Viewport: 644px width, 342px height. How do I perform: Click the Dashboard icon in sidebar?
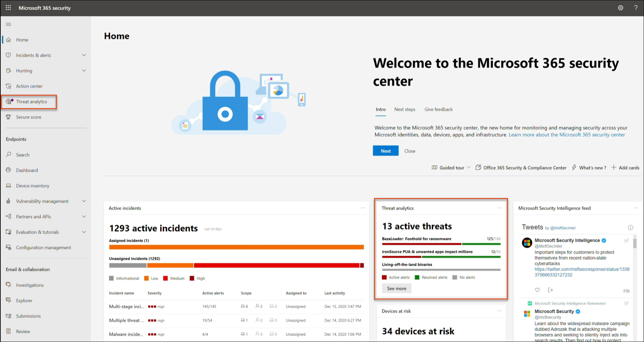point(9,170)
